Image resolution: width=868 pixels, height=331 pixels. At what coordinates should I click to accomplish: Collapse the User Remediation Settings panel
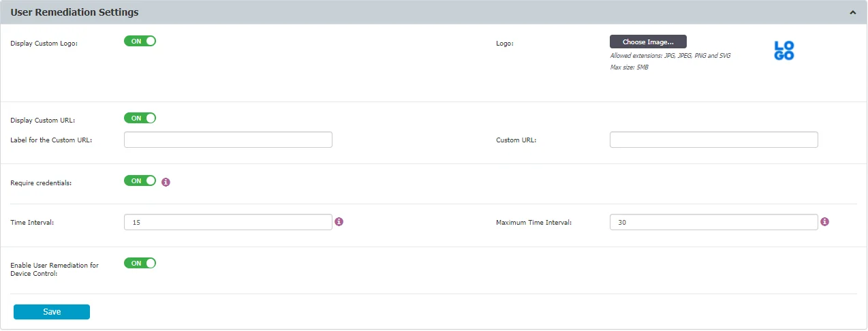point(852,12)
